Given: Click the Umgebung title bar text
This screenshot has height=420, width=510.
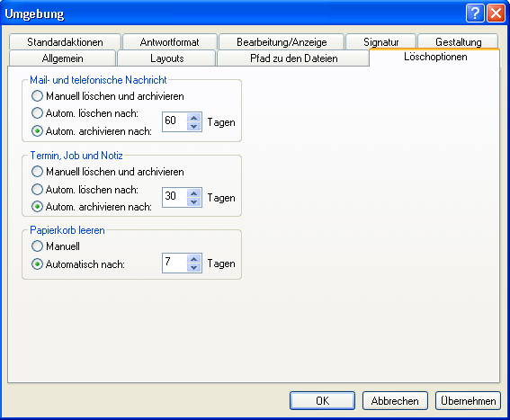Looking at the screenshot, I should [x=34, y=14].
